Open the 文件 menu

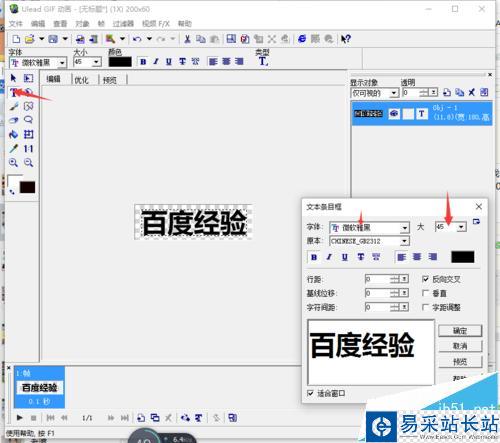point(16,24)
